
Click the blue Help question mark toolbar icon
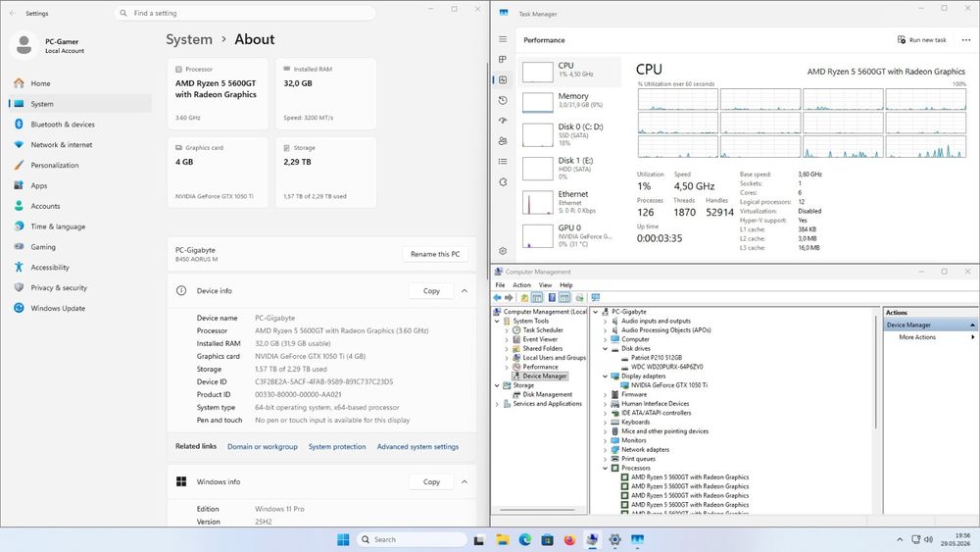click(x=552, y=297)
